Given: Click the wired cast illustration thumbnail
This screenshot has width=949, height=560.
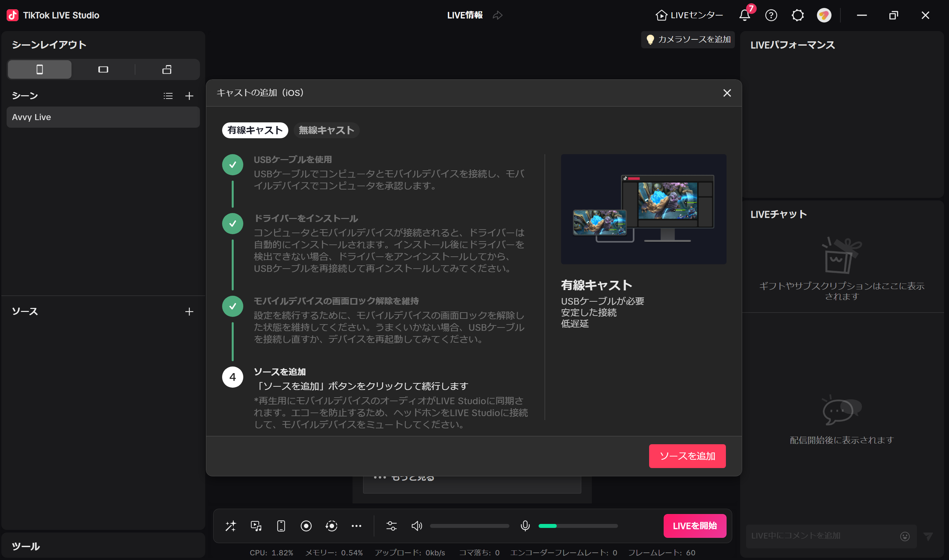Looking at the screenshot, I should [x=643, y=209].
